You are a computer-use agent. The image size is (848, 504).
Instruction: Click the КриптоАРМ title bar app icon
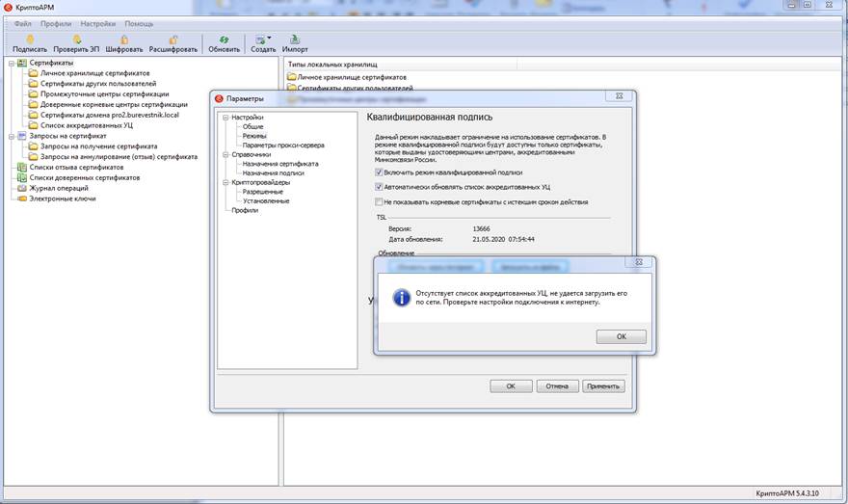(8, 7)
